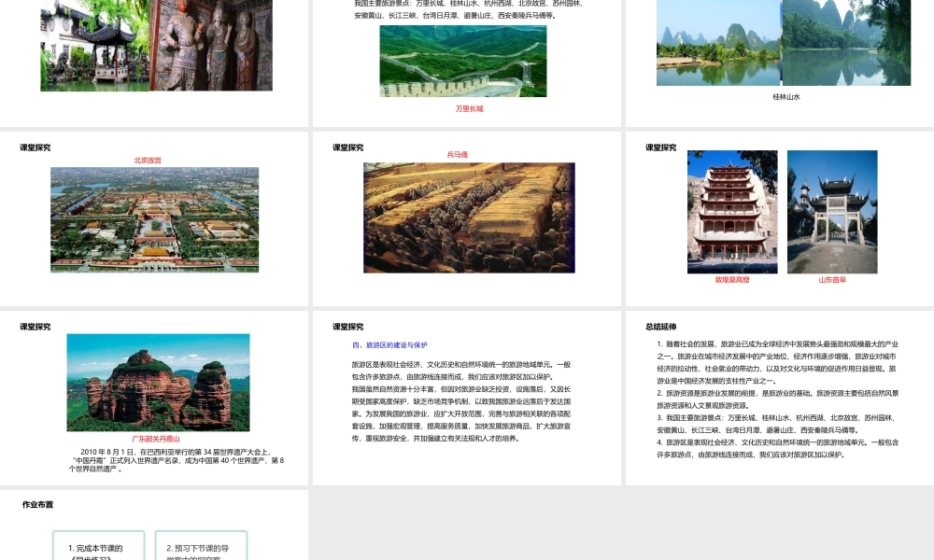Click paragraph starting 我国虽然自然资源十分丰富
Screen dimensions: 934x560
[x=461, y=413]
